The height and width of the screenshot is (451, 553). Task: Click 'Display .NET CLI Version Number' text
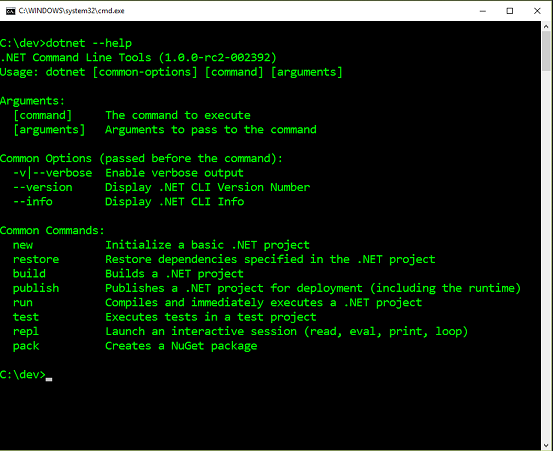pyautogui.click(x=208, y=187)
